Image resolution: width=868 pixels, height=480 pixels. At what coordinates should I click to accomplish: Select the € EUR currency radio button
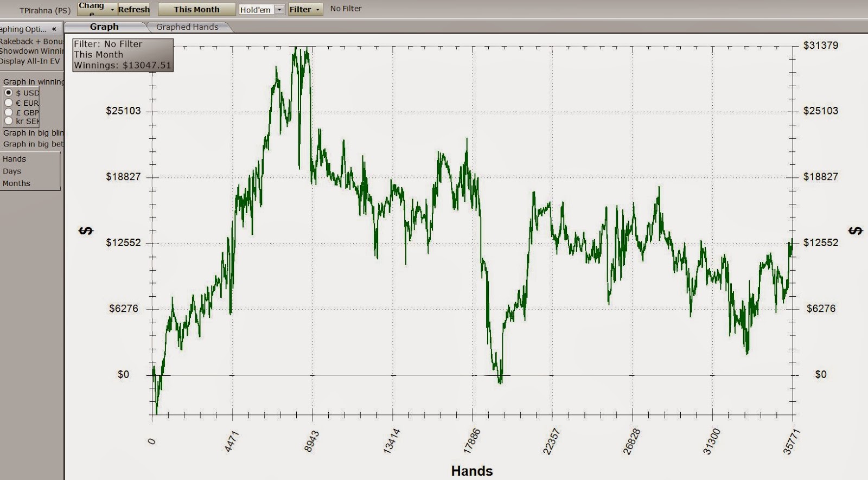pos(9,103)
